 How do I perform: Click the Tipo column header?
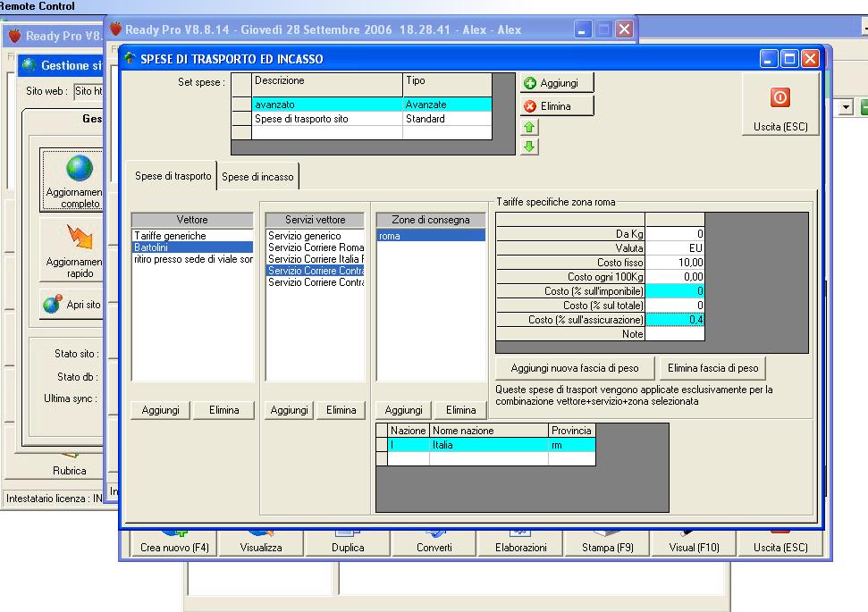click(x=447, y=84)
